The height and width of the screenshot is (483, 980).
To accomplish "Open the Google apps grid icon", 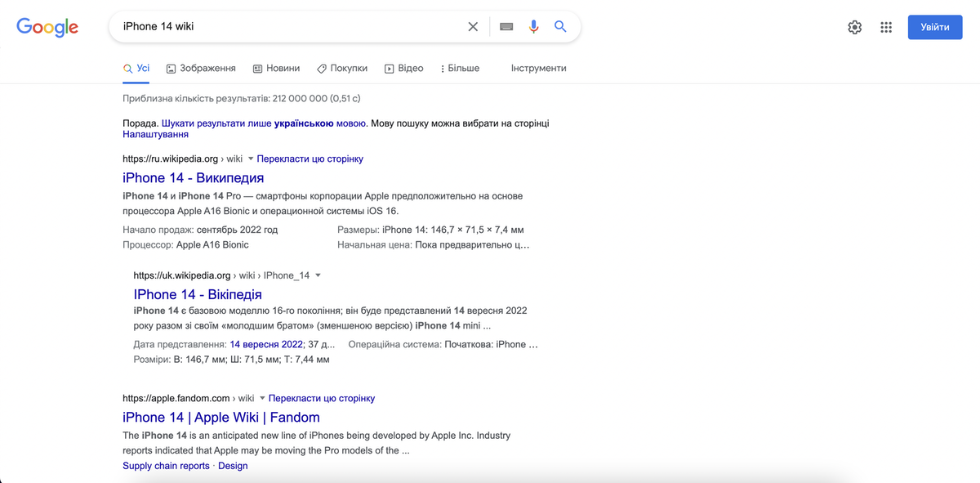I will [886, 28].
